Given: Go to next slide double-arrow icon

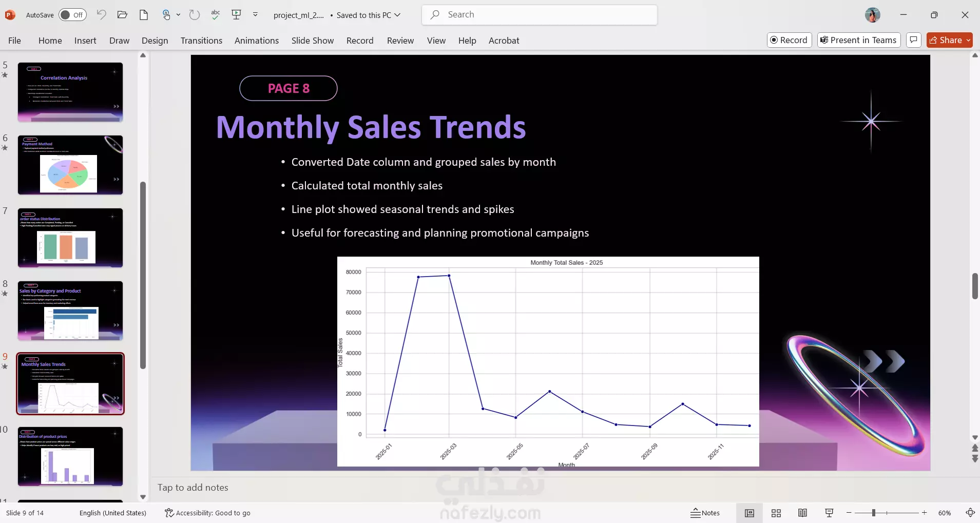Looking at the screenshot, I should (x=975, y=458).
